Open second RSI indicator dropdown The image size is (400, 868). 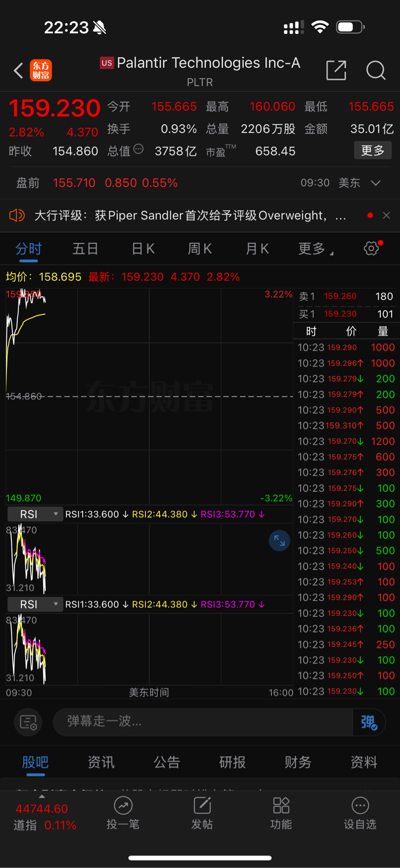(35, 604)
